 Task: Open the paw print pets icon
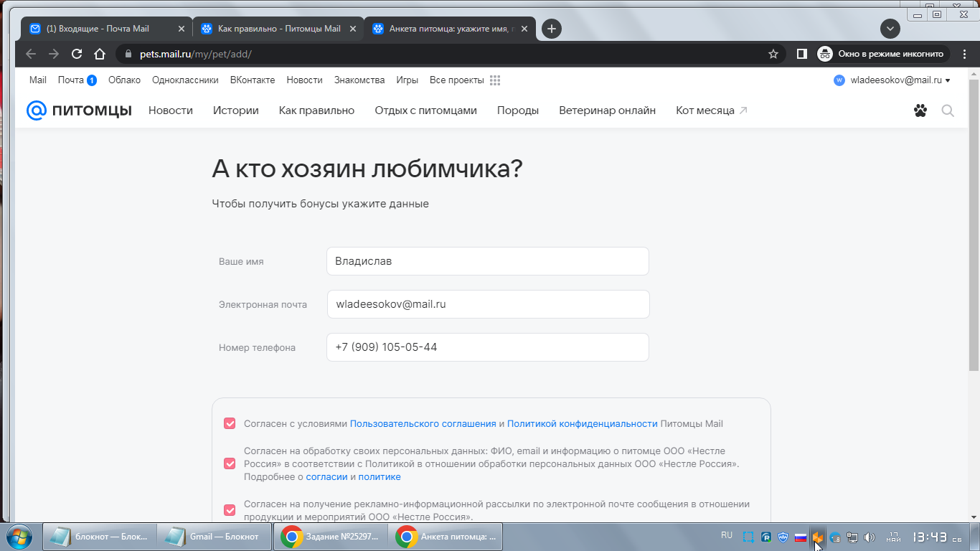coord(920,110)
